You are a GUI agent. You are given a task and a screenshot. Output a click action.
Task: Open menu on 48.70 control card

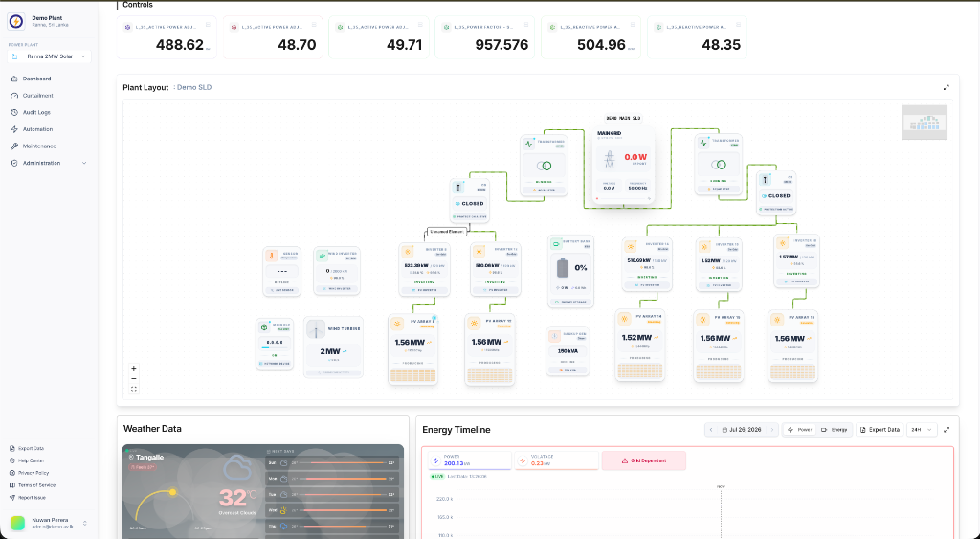(314, 25)
